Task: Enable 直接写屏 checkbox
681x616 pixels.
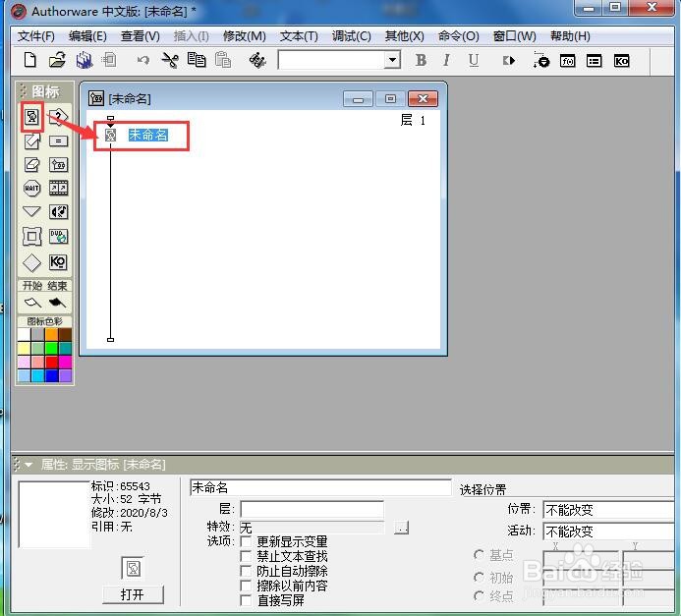Action: click(246, 600)
